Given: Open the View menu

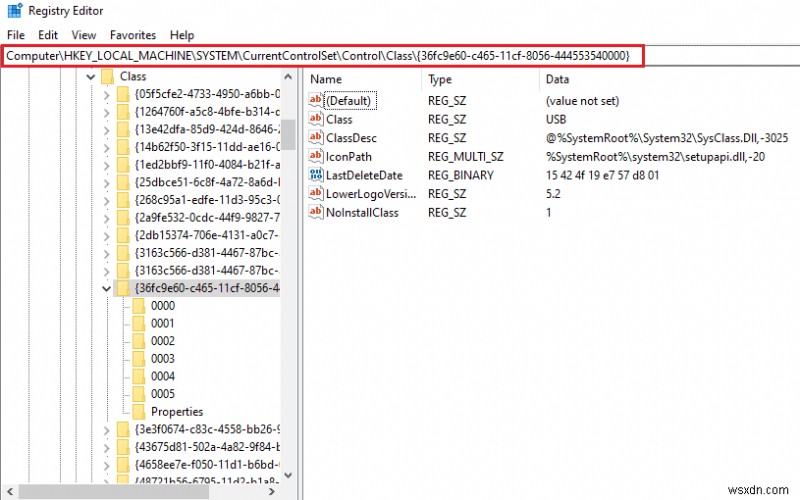Looking at the screenshot, I should 84,35.
